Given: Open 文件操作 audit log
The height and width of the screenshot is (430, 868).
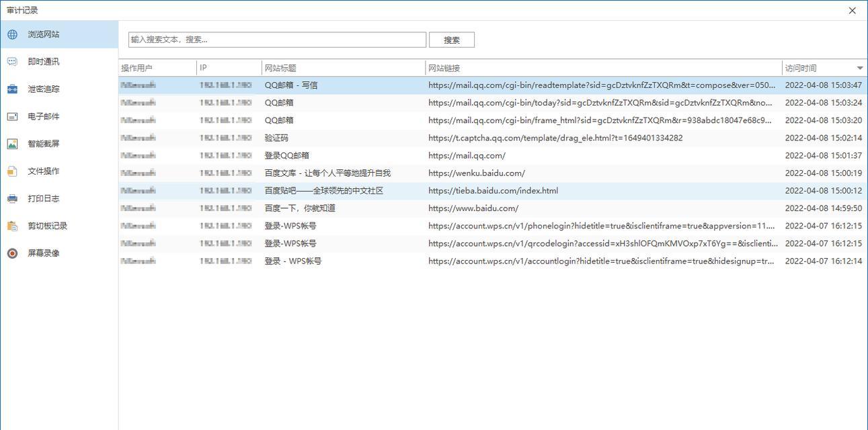Looking at the screenshot, I should pos(59,171).
